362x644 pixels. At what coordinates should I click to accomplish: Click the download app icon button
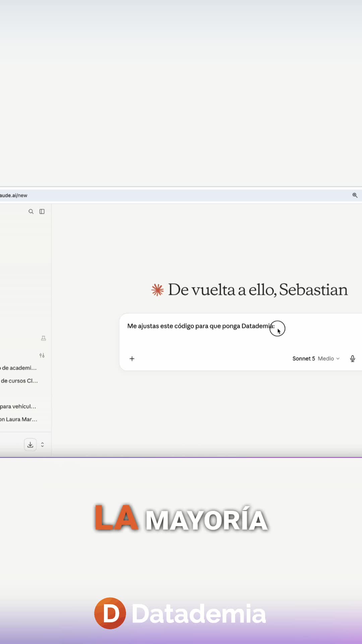(30, 444)
